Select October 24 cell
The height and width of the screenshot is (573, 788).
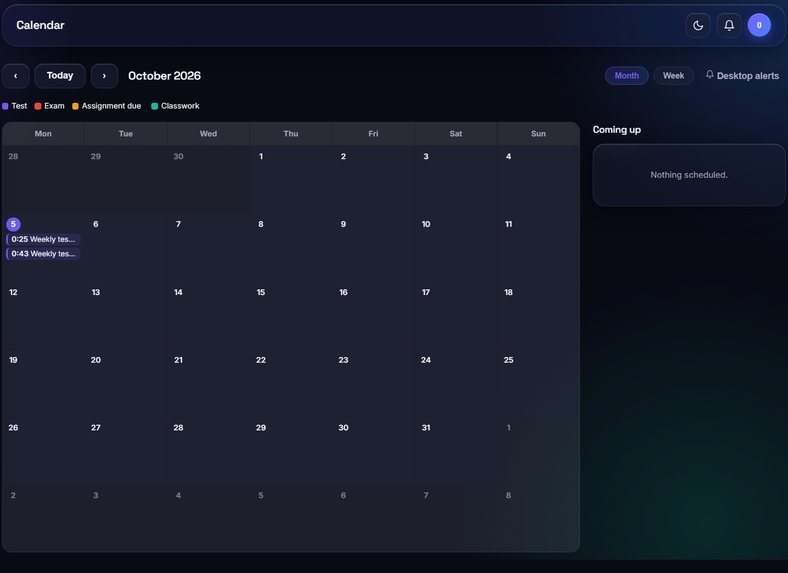click(456, 383)
